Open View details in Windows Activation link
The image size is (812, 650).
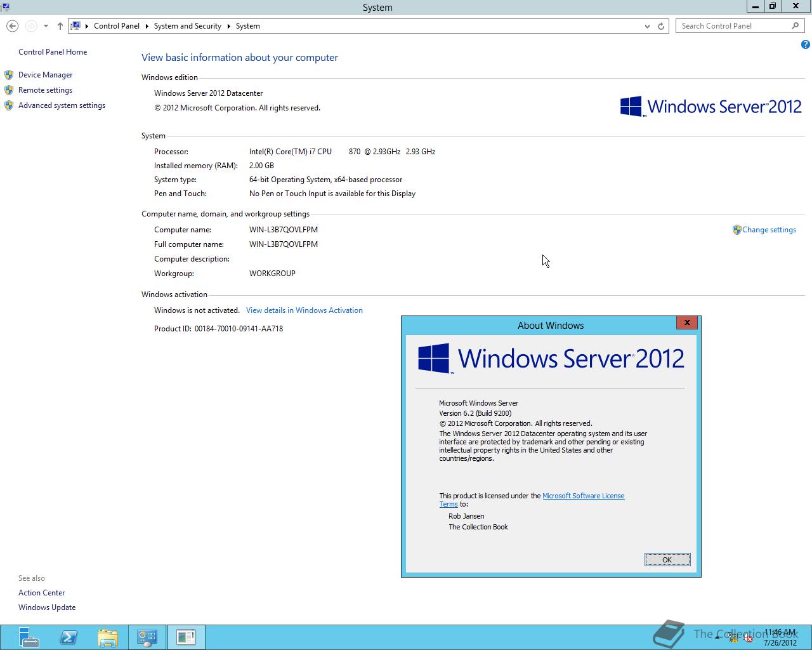pyautogui.click(x=304, y=310)
